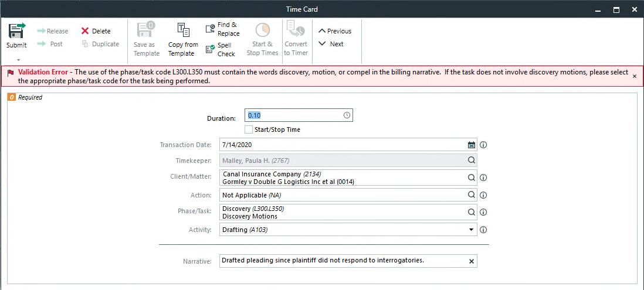The image size is (644, 290).
Task: Go to Next time card
Action: (x=331, y=44)
